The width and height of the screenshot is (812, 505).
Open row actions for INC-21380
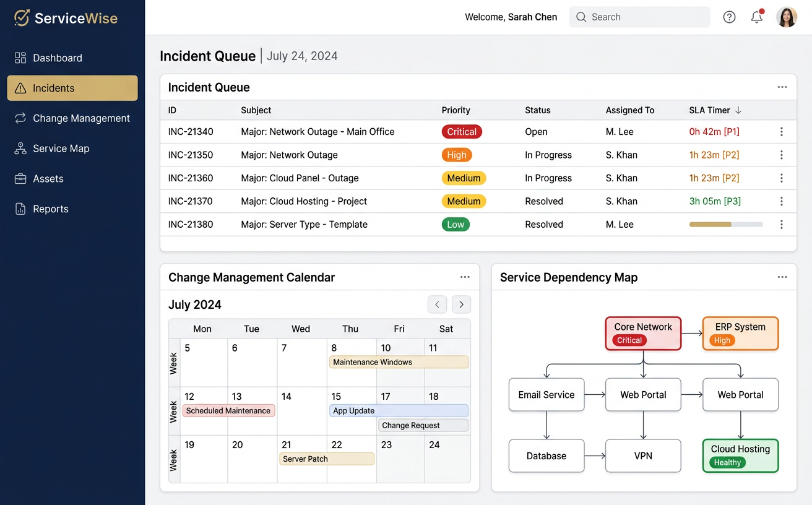[782, 225]
